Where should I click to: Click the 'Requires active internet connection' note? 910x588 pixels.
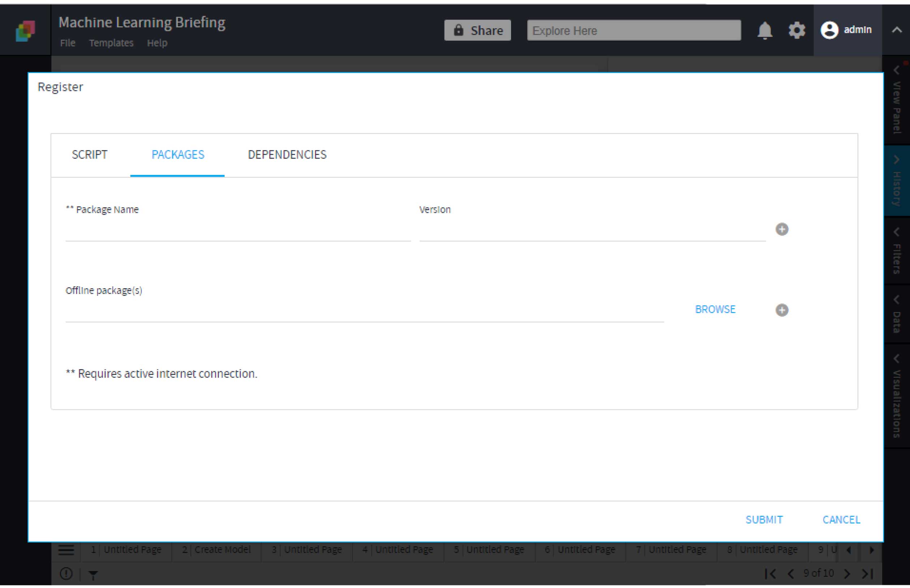[161, 373]
